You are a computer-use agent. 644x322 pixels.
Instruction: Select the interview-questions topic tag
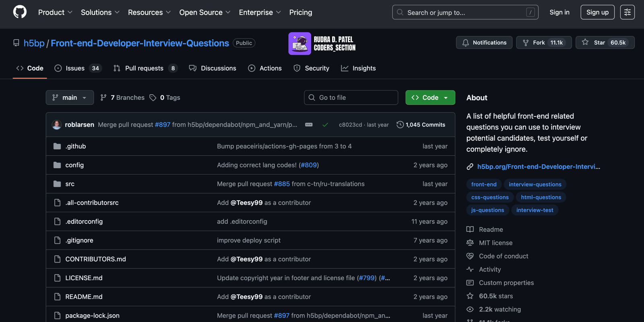535,184
